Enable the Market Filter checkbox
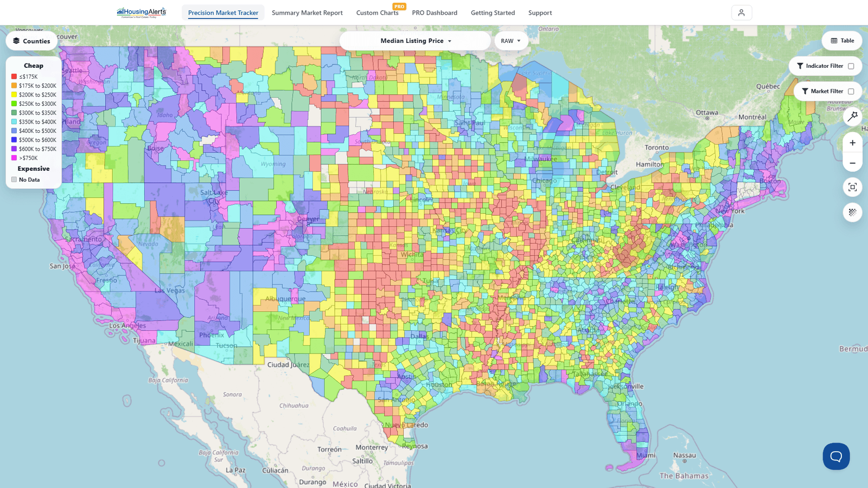868x488 pixels. click(x=851, y=92)
